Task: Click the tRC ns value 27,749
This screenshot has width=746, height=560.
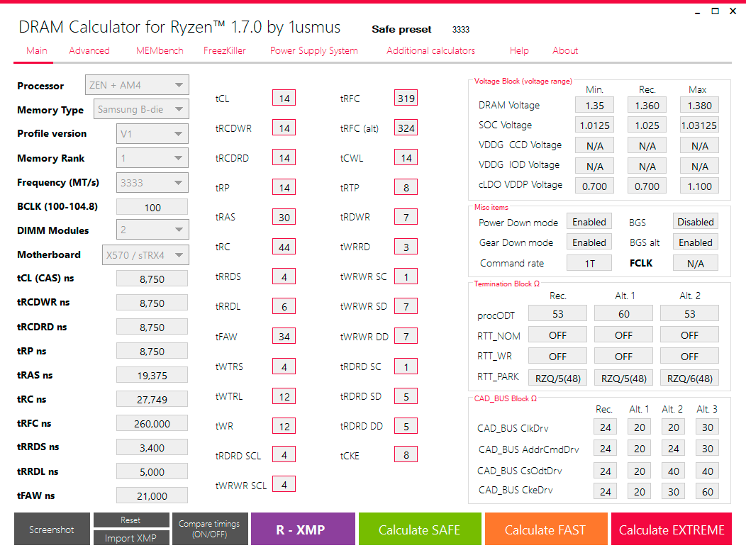Action: pyautogui.click(x=152, y=399)
